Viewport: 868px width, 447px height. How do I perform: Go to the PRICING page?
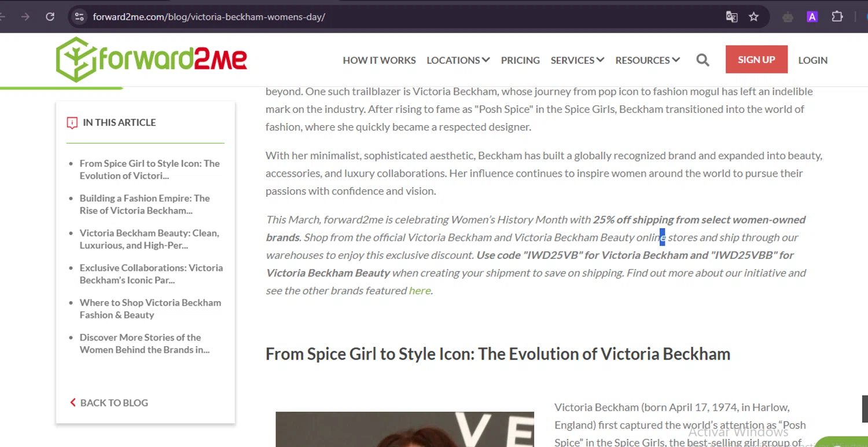(x=520, y=60)
